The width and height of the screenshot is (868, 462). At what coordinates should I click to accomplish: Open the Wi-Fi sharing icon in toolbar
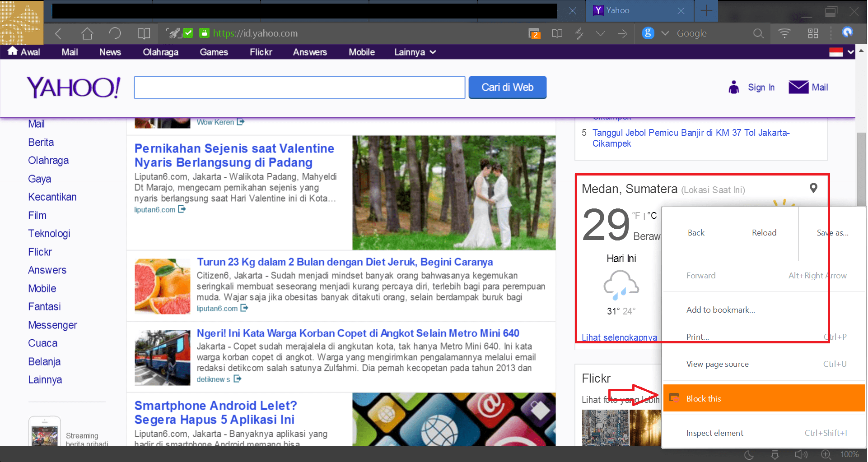tap(784, 33)
